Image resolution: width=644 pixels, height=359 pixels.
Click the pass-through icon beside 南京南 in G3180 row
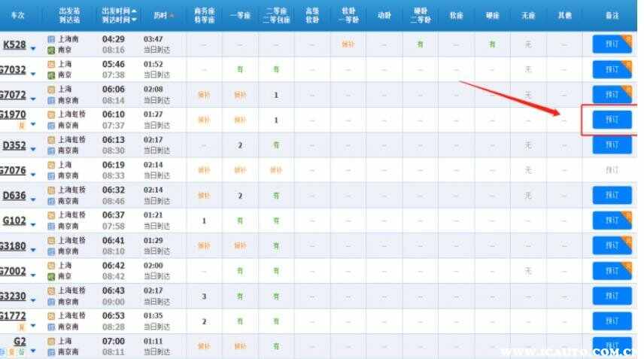51,251
